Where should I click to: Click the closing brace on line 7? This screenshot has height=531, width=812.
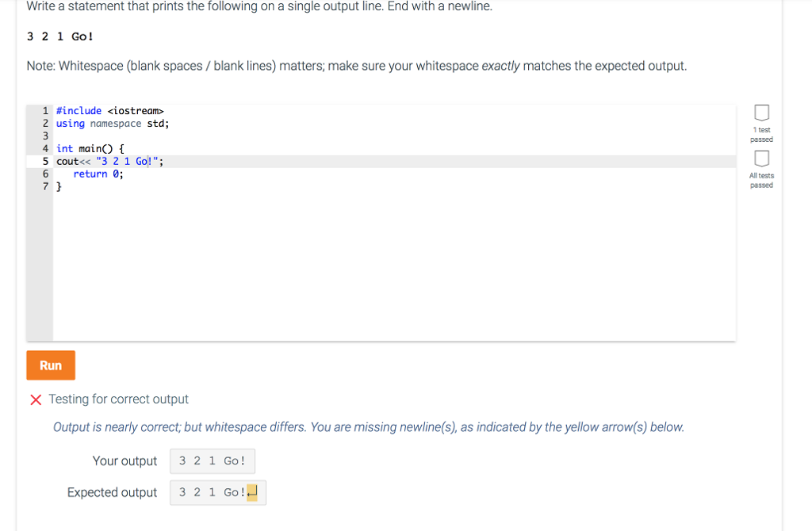pyautogui.click(x=59, y=187)
